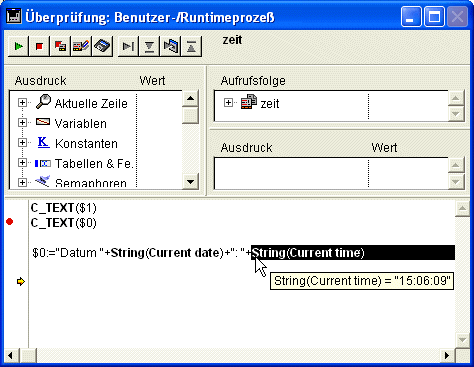Click the Variablen icon in the tree
Viewport: 474px width, 367px height.
[43, 122]
